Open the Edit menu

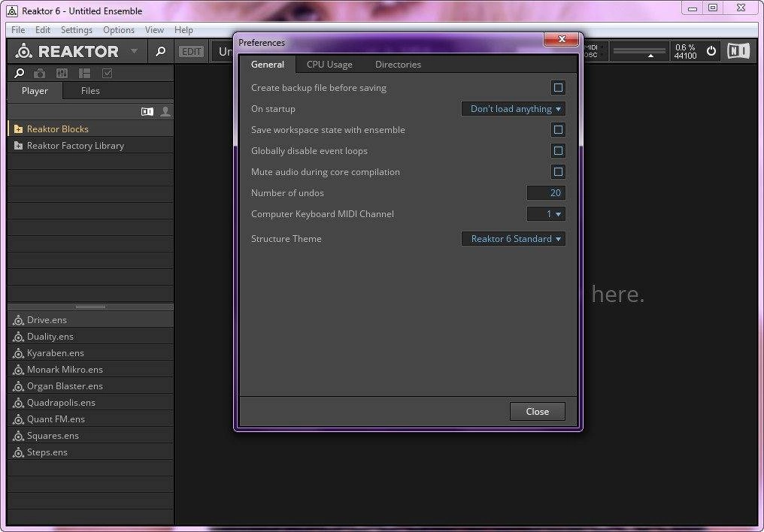[x=43, y=30]
